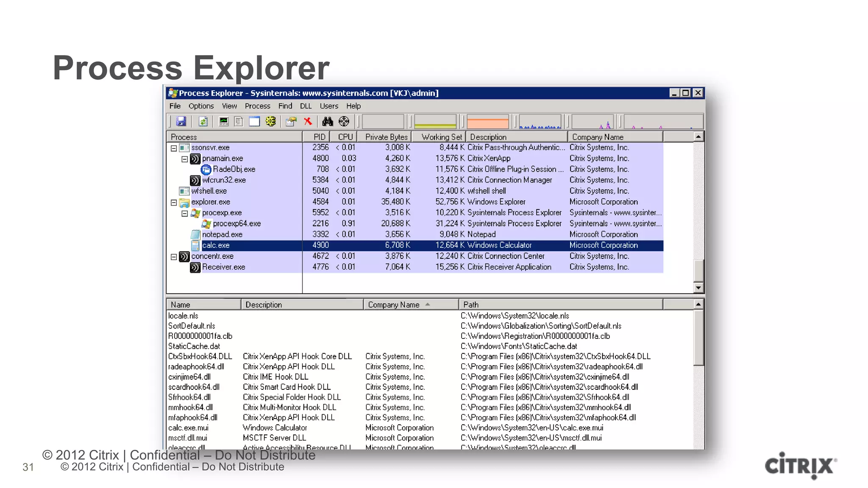Select the calc.exe process row
868x488 pixels.
(x=415, y=246)
